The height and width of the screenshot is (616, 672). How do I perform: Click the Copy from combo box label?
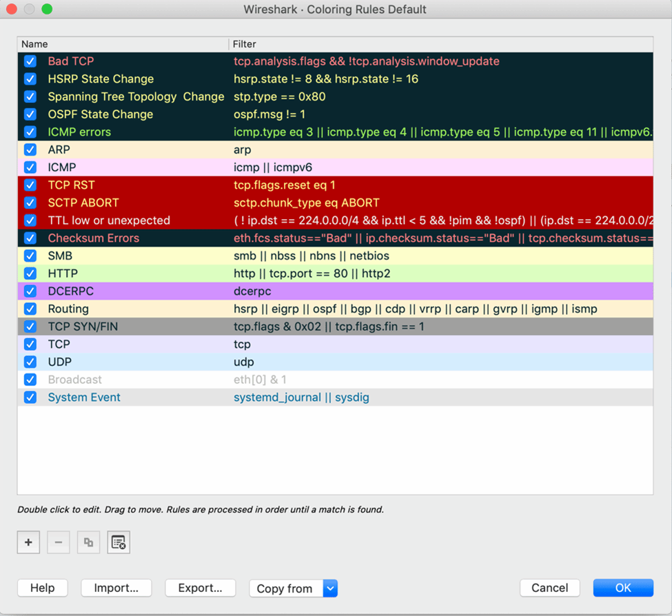(285, 588)
